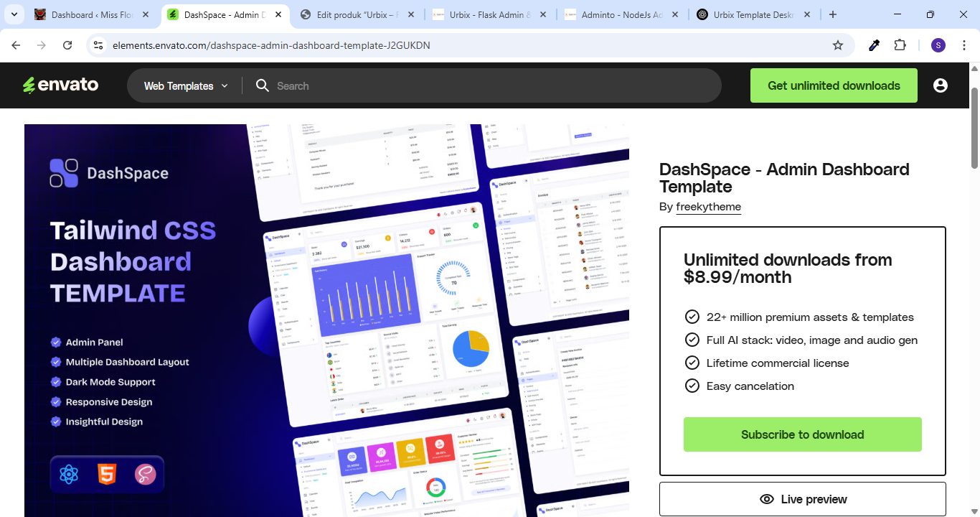Switch to the Dashboard Miss Flo tab
This screenshot has height=517, width=980.
(93, 14)
